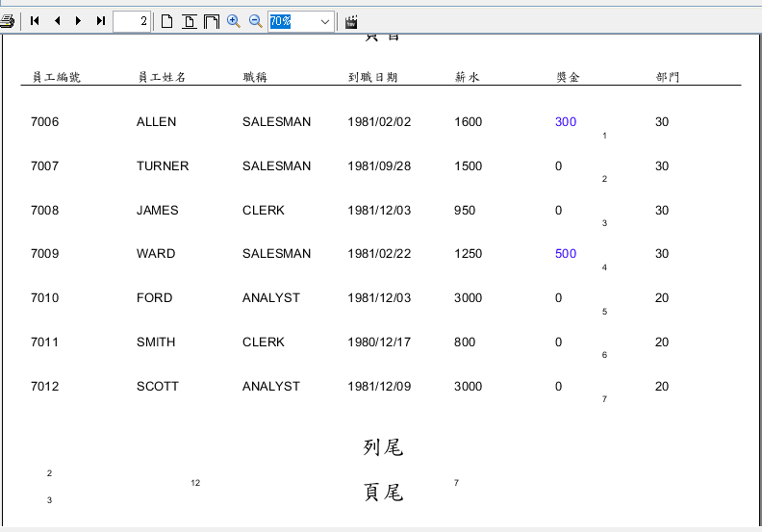Select the page-with-header layout icon
762x532 pixels.
190,21
